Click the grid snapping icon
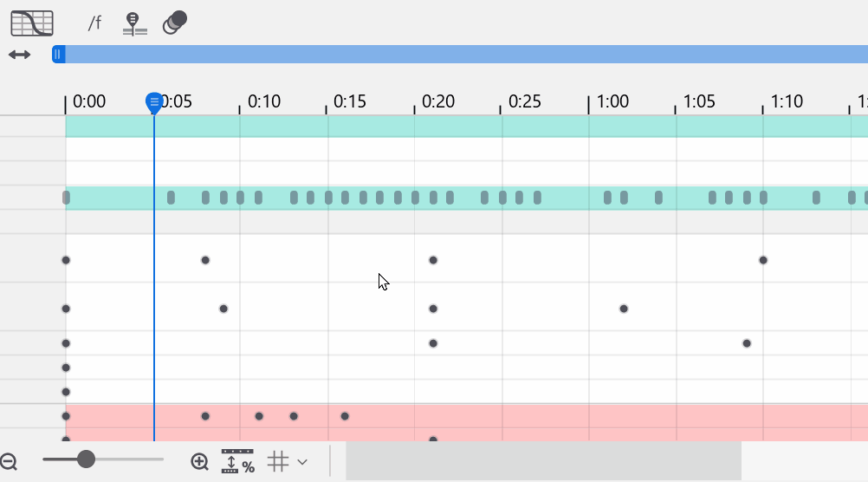Image resolution: width=868 pixels, height=482 pixels. tap(277, 461)
